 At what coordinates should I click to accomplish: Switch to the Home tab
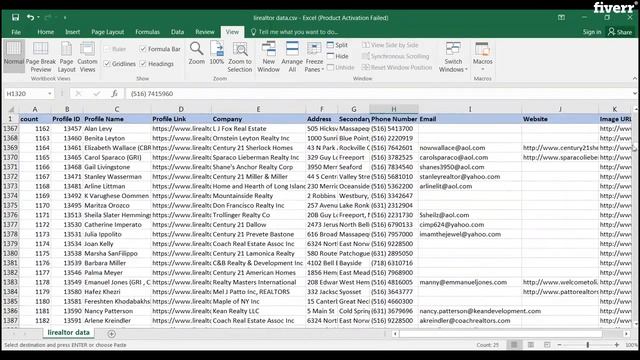45,32
